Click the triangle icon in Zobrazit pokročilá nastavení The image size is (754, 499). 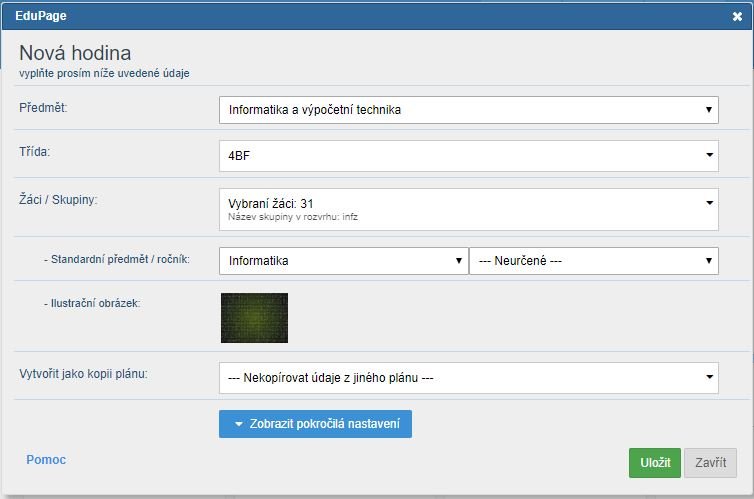[x=239, y=425]
